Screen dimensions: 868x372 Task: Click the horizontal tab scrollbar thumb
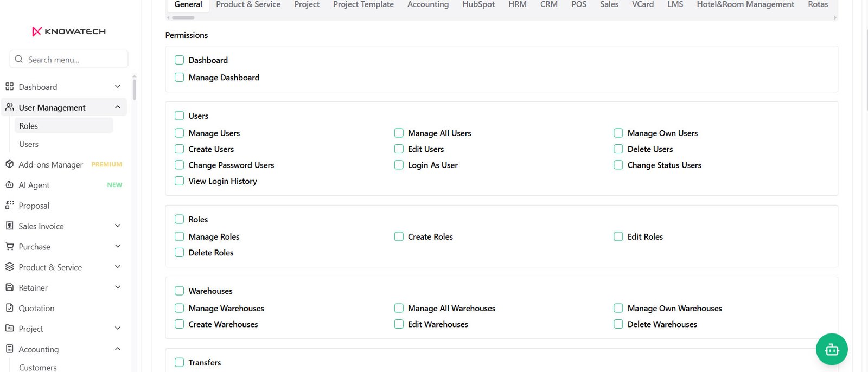(183, 18)
